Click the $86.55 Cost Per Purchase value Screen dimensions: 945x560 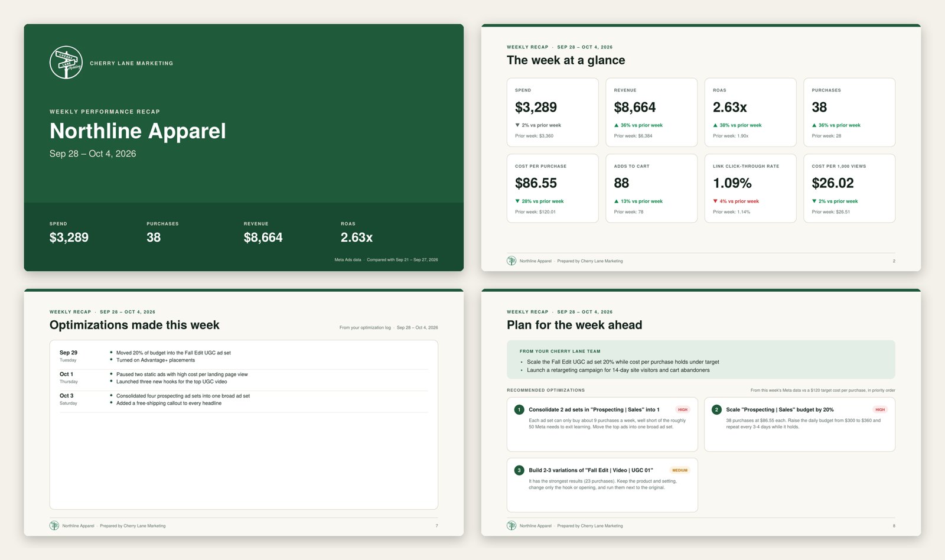point(536,183)
